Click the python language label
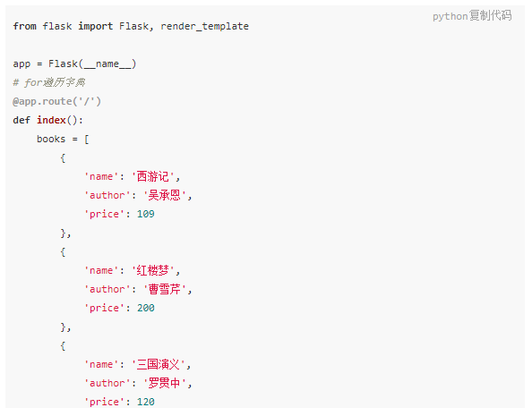The image size is (532, 416). pos(450,16)
